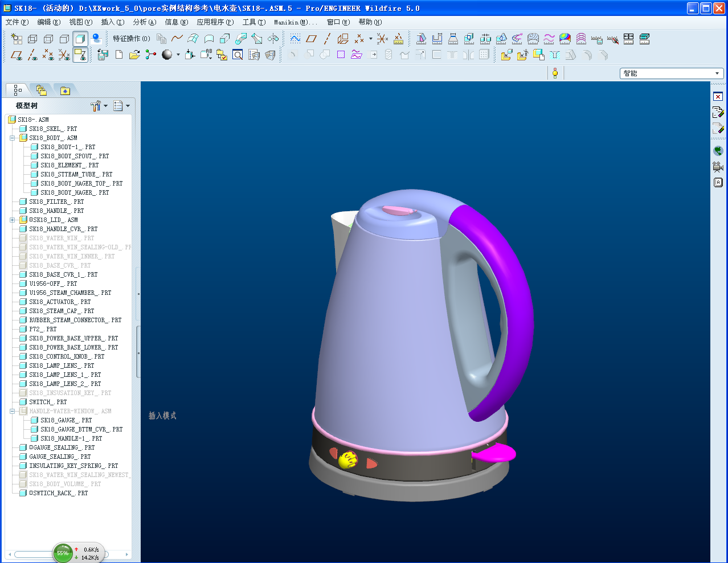
Task: Toggle datum axis display
Action: [32, 55]
